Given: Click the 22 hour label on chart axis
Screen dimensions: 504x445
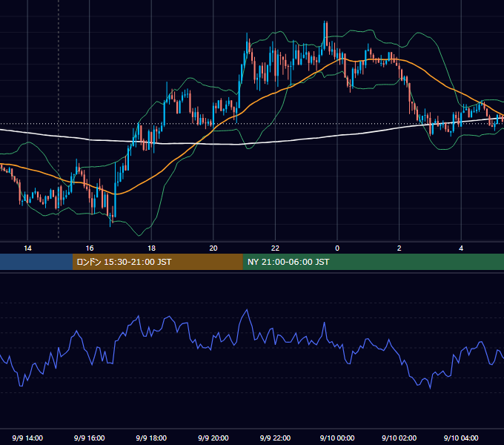Looking at the screenshot, I should tap(275, 248).
